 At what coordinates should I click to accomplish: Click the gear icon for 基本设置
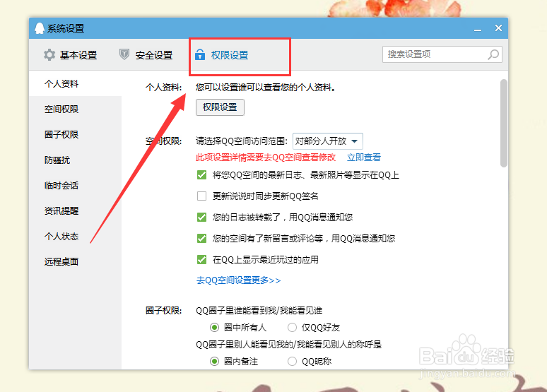tap(49, 55)
